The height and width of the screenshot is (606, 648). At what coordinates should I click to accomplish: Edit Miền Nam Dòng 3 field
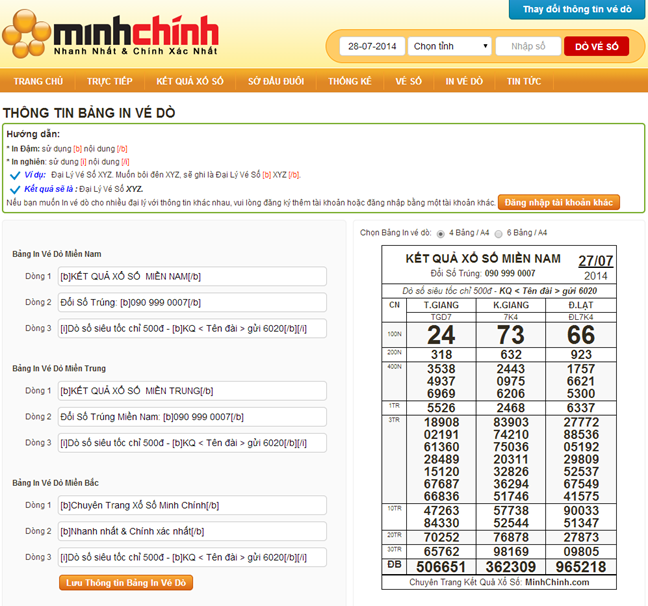tap(192, 329)
